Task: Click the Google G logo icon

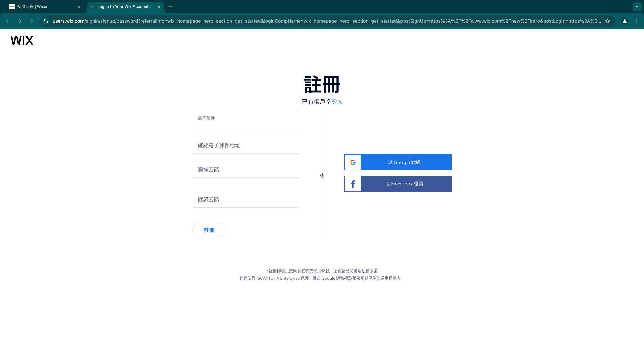Action: pos(353,162)
